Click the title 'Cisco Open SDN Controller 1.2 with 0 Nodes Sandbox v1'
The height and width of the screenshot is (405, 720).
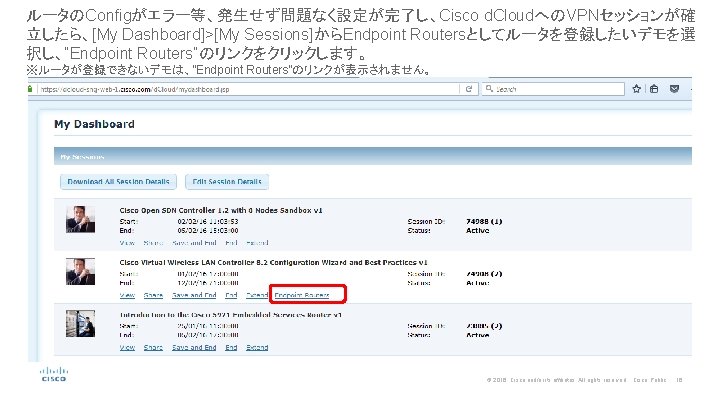[221, 210]
